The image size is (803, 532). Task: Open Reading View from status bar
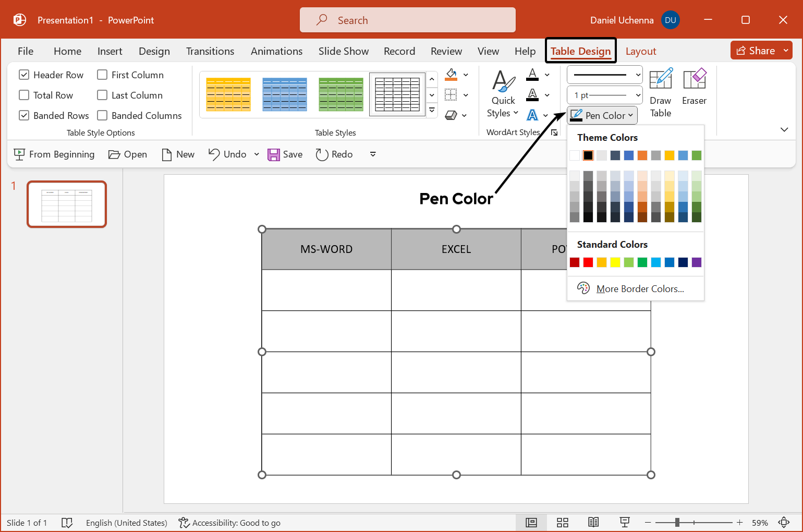[593, 523]
